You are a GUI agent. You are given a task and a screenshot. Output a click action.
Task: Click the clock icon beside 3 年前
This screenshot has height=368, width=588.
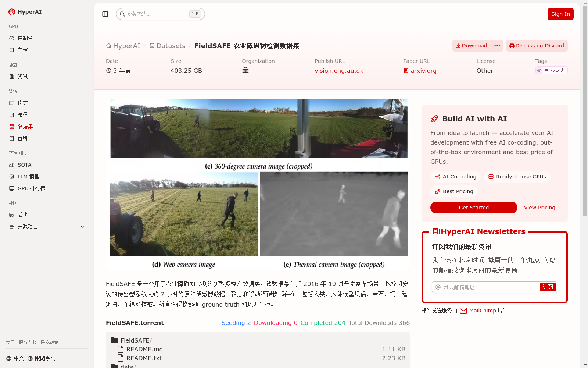(109, 71)
